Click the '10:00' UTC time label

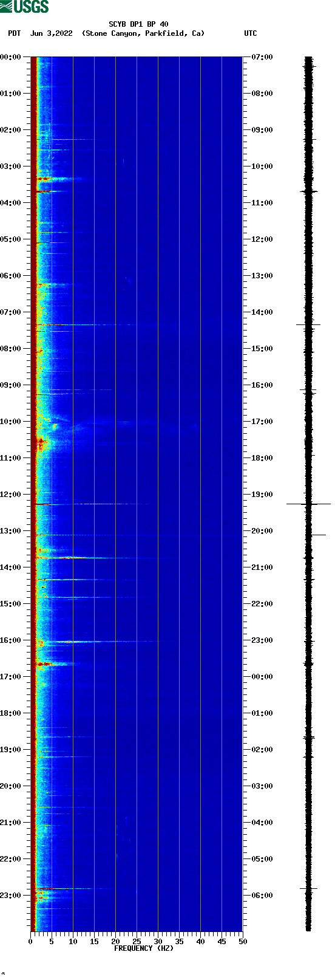pyautogui.click(x=262, y=166)
